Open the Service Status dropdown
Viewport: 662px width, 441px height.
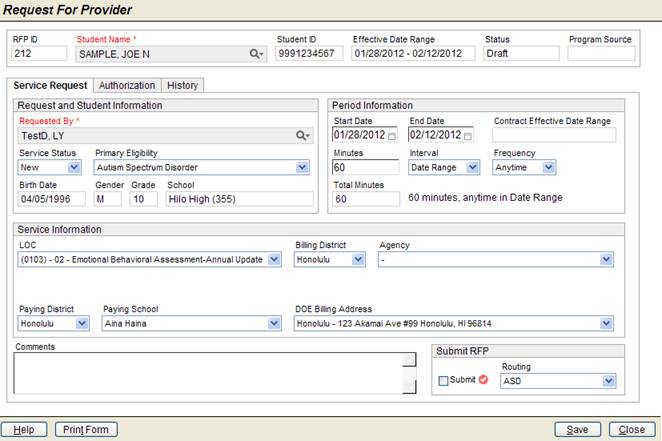[50, 168]
